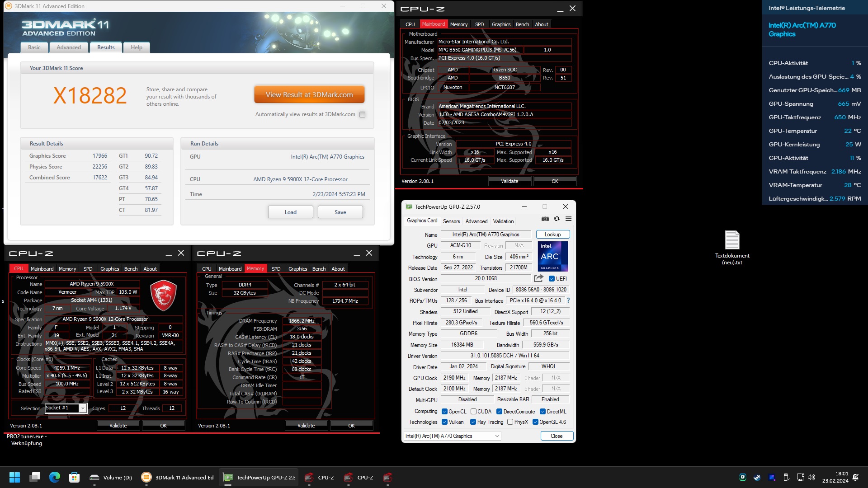
Task: Click the GPU-Z Name field with Arc A770
Action: point(486,235)
